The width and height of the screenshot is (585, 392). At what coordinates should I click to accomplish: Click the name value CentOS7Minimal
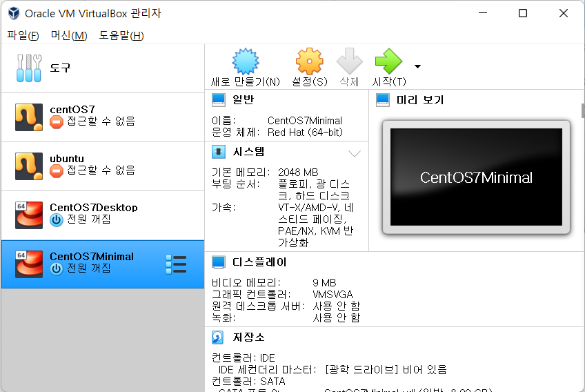pos(305,121)
